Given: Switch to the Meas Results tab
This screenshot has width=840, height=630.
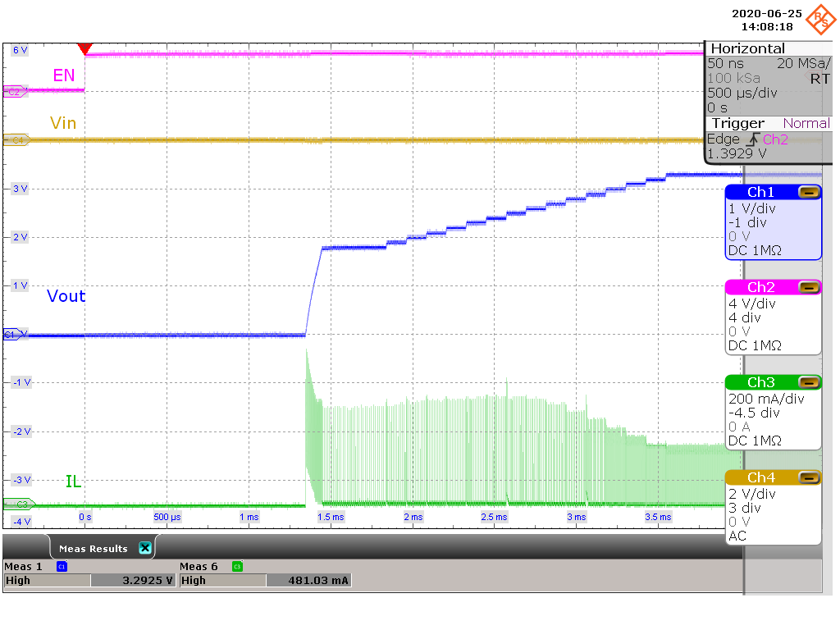Looking at the screenshot, I should 93,547.
